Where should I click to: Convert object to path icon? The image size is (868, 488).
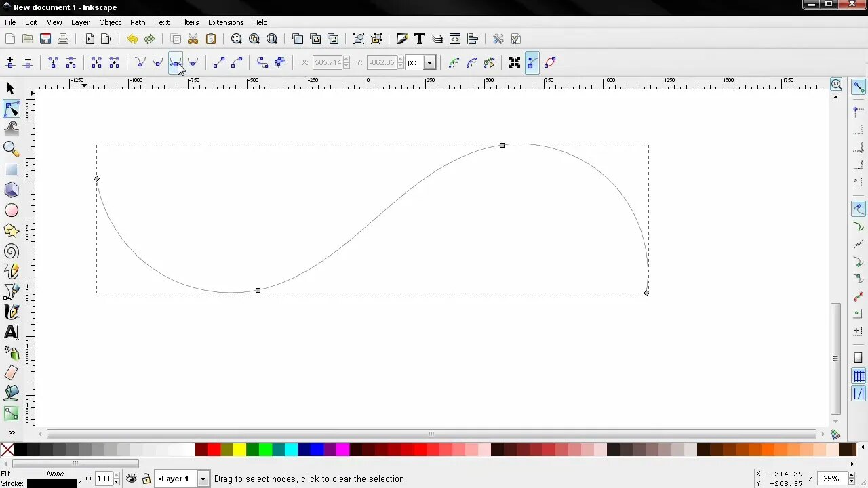pos(262,62)
